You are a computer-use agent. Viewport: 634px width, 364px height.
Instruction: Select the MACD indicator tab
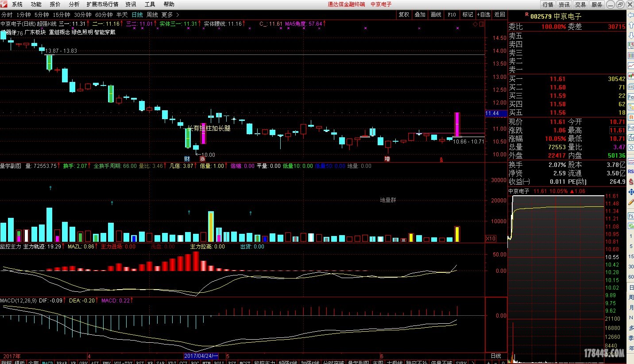tap(47, 363)
